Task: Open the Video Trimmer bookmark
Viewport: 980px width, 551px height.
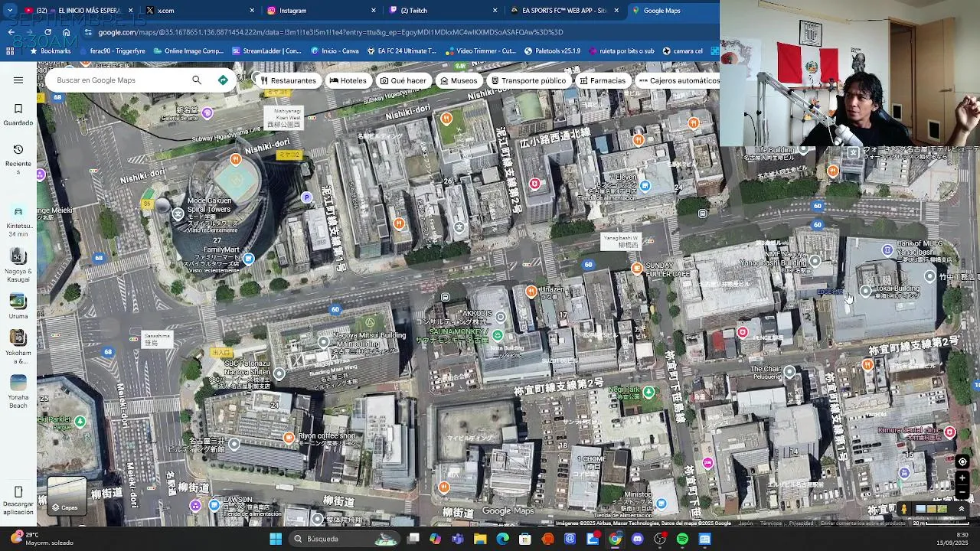Action: pyautogui.click(x=482, y=51)
